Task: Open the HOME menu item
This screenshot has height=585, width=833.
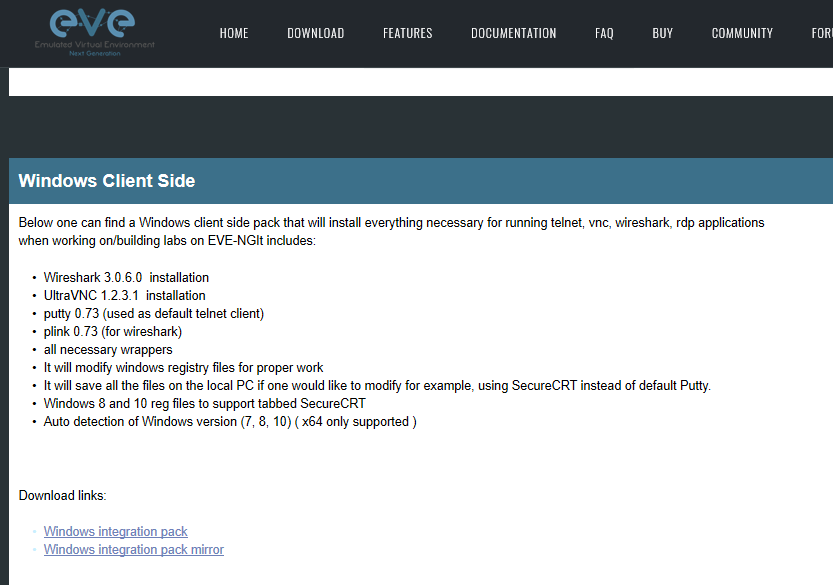Action: click(x=234, y=33)
